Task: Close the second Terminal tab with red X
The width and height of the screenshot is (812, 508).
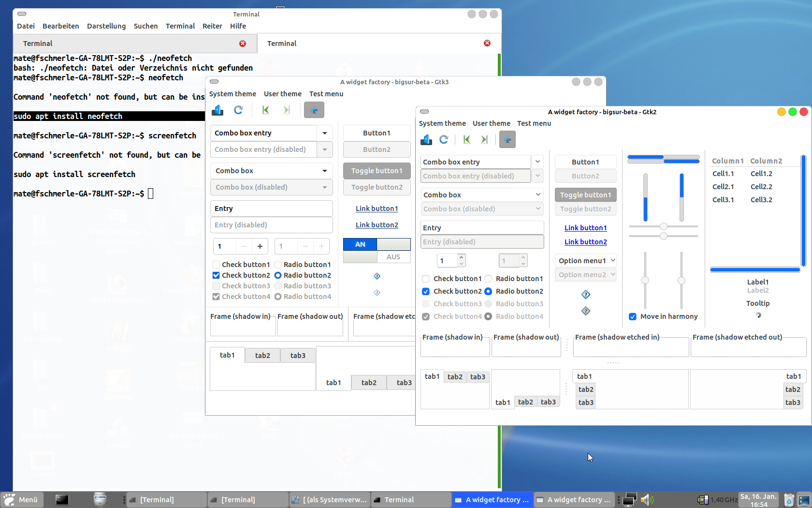Action: click(487, 44)
